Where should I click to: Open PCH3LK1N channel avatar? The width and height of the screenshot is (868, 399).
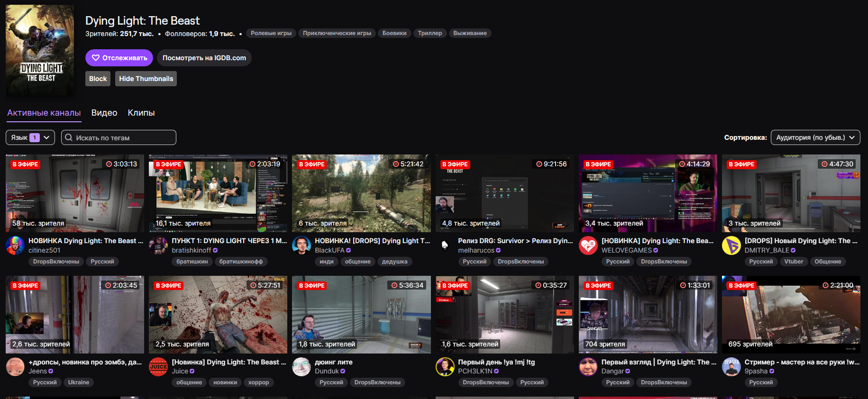pyautogui.click(x=445, y=367)
